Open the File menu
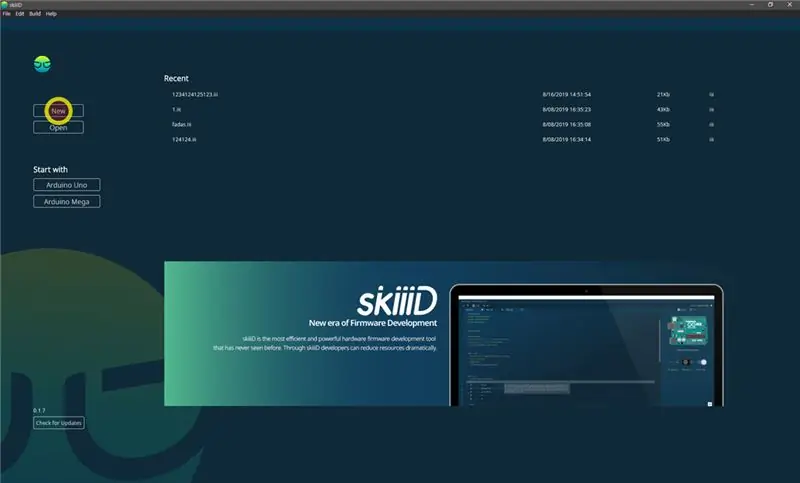Screen dimensions: 800x483 click(x=6, y=14)
